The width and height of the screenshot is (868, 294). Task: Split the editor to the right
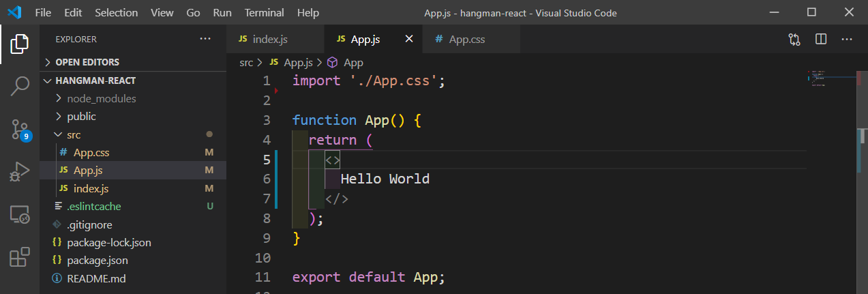[x=821, y=39]
